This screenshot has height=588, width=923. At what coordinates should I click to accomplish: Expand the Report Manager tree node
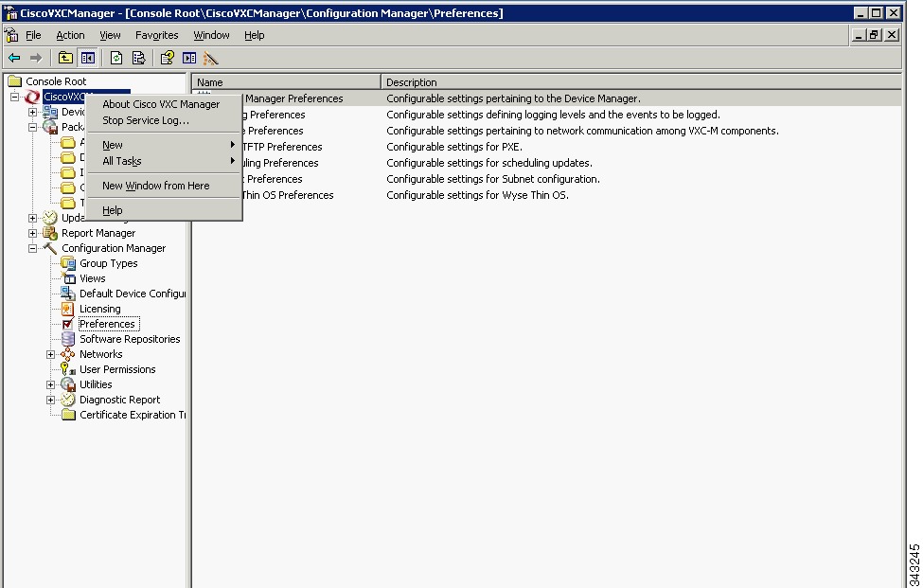33,233
